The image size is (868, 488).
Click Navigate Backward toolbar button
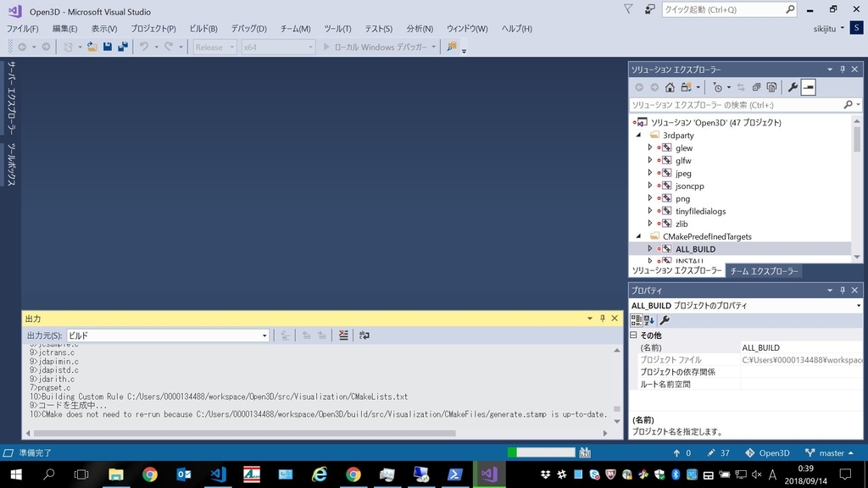click(x=22, y=47)
